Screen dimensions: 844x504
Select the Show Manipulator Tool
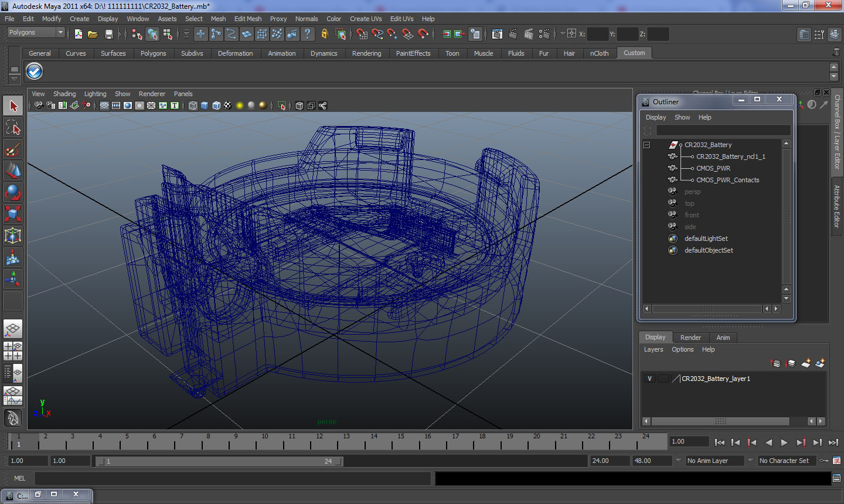pyautogui.click(x=13, y=279)
